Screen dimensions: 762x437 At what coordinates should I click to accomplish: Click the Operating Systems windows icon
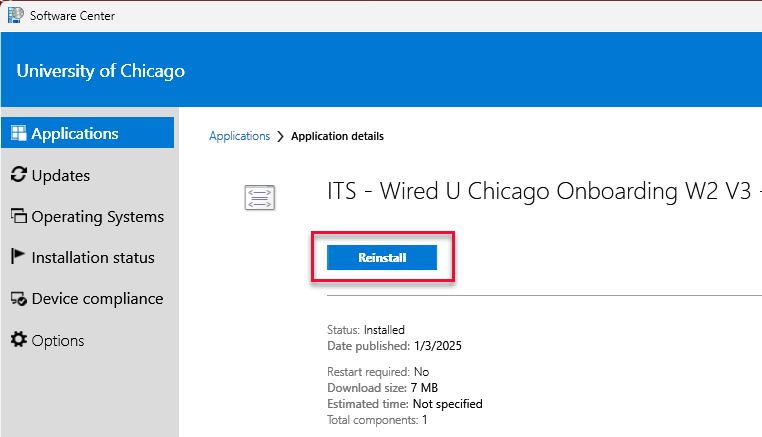point(18,216)
